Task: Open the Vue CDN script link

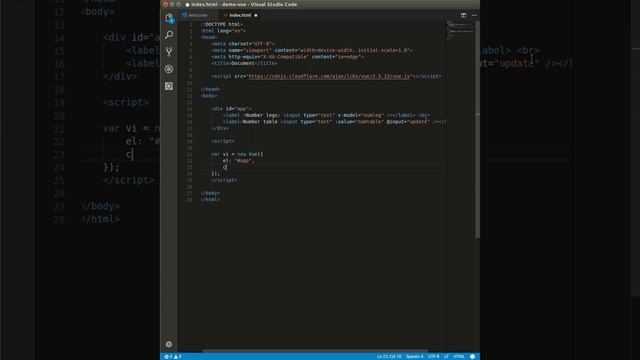Action: [329, 76]
